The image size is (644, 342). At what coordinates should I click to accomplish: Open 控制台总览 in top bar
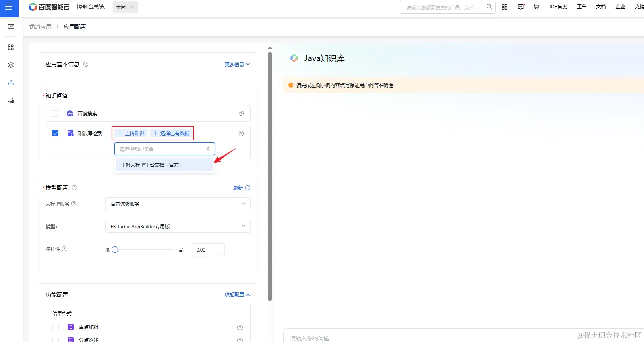tap(91, 7)
